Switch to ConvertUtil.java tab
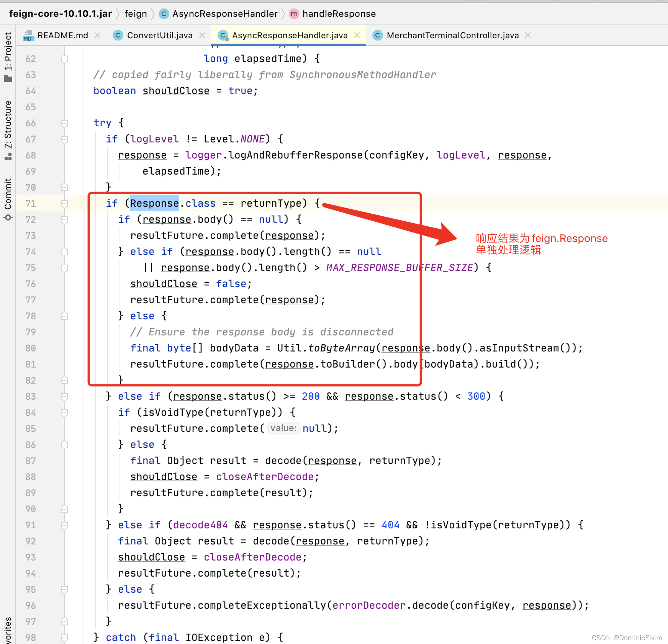The width and height of the screenshot is (668, 644). click(x=159, y=35)
